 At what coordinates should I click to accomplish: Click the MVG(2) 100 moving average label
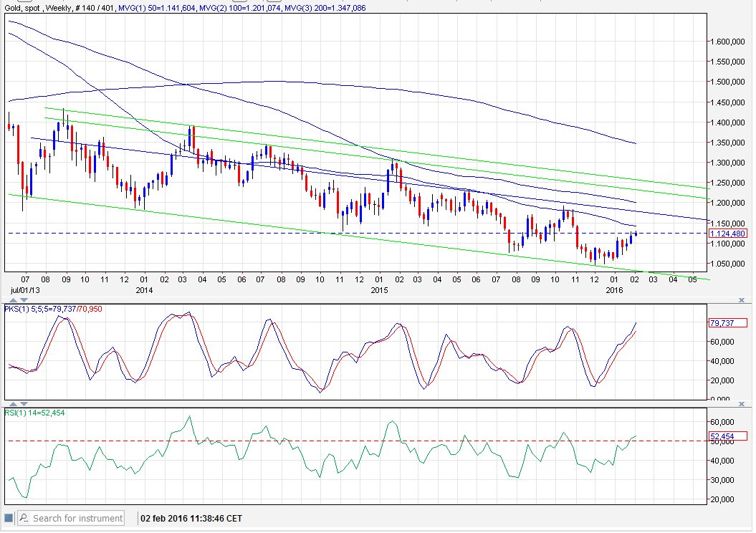[x=239, y=8]
